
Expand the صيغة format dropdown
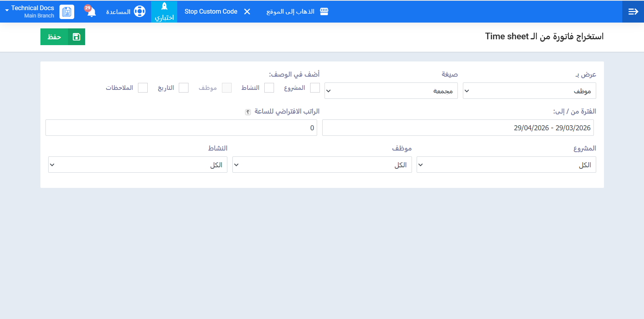coord(391,91)
